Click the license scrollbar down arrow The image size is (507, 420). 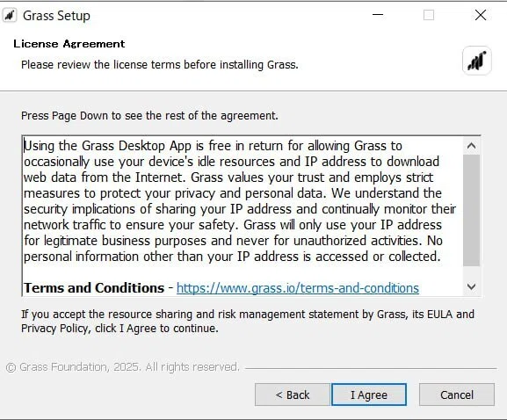point(472,286)
